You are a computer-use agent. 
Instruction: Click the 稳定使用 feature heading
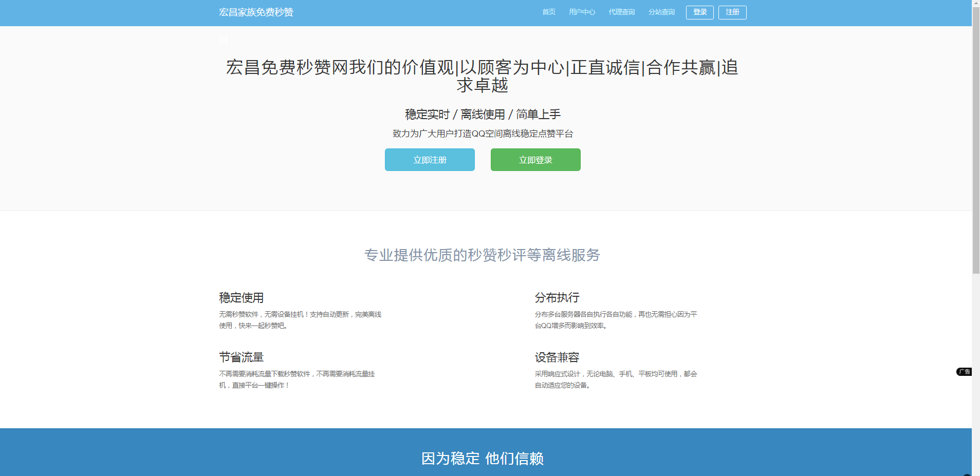[242, 298]
